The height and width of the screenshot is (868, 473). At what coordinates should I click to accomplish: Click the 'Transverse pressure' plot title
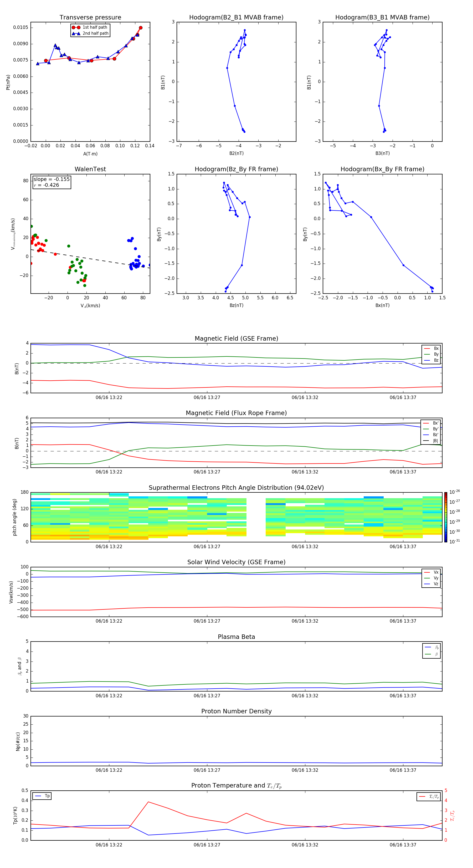pyautogui.click(x=90, y=17)
